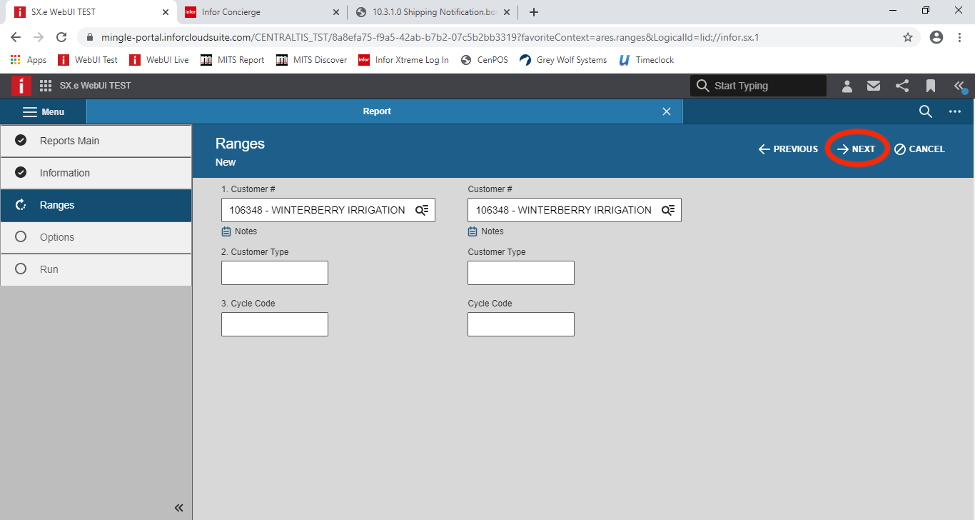Screen dimensions: 977x520
Task: Open WebUI Live bookmark
Action: pyautogui.click(x=159, y=60)
